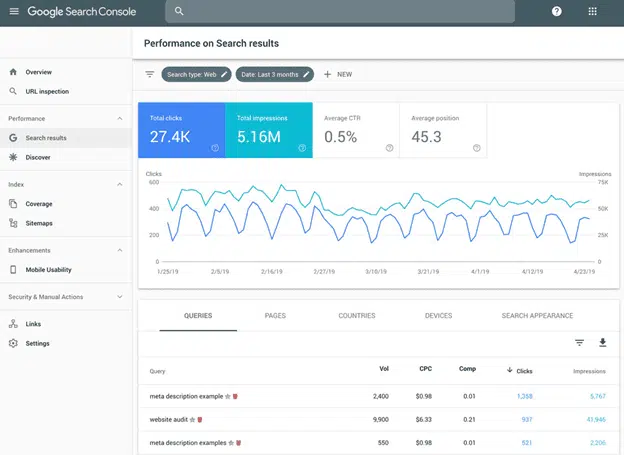Click impressions value 5,767
624x455 pixels.
click(598, 396)
